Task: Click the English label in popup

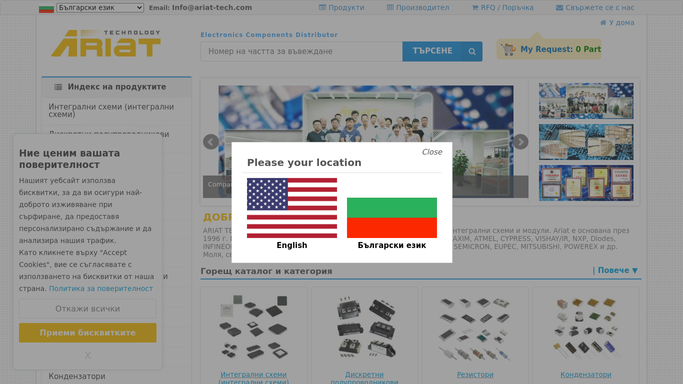Action: coord(292,245)
